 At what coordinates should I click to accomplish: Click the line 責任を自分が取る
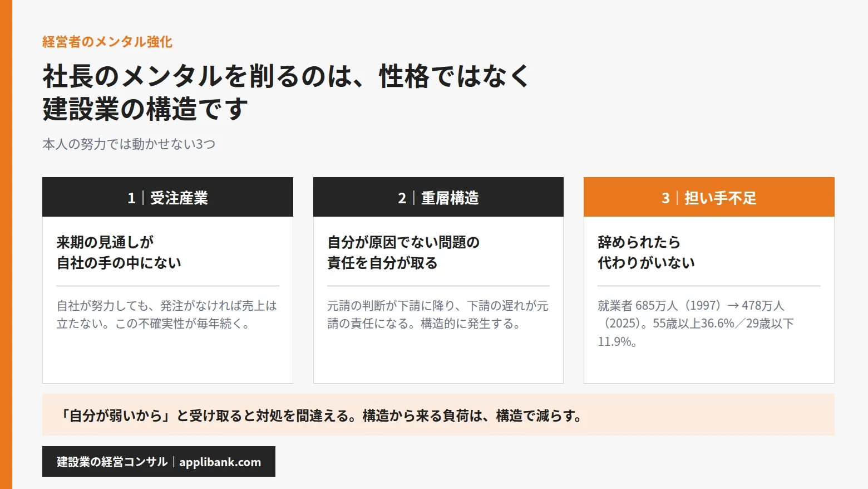[x=382, y=263]
